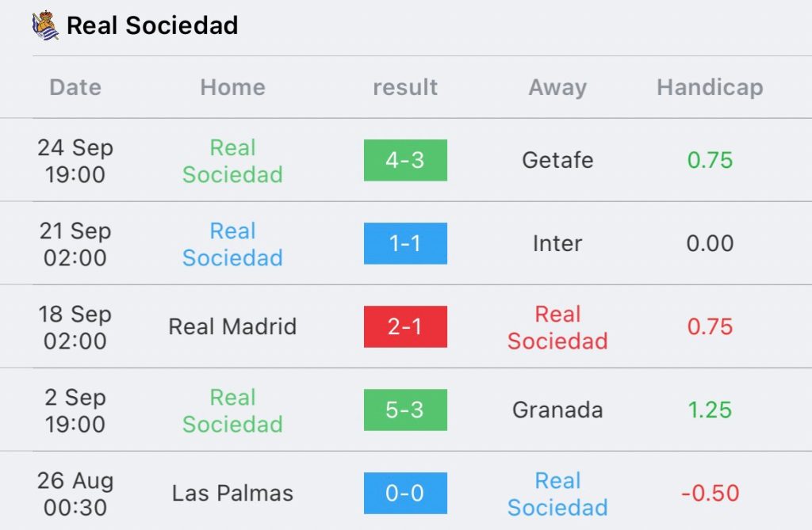Image resolution: width=812 pixels, height=530 pixels.
Task: Click the Real Sociedad club crest icon
Action: [x=45, y=25]
